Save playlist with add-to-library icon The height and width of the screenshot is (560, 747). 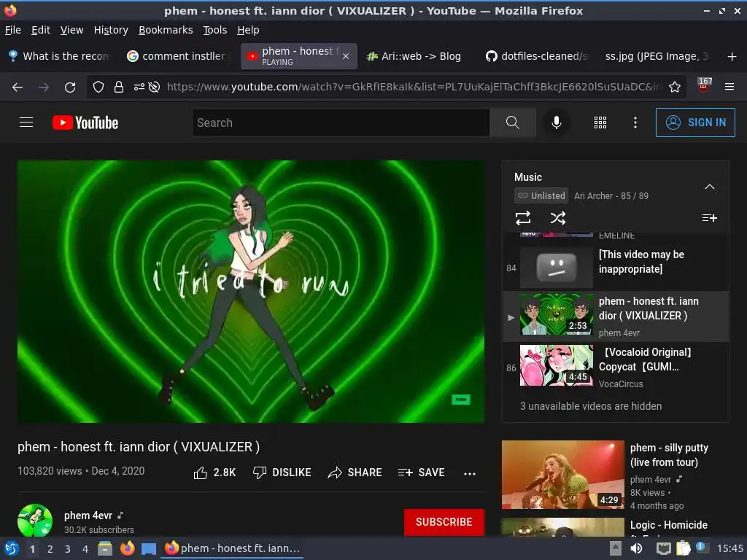click(x=709, y=218)
